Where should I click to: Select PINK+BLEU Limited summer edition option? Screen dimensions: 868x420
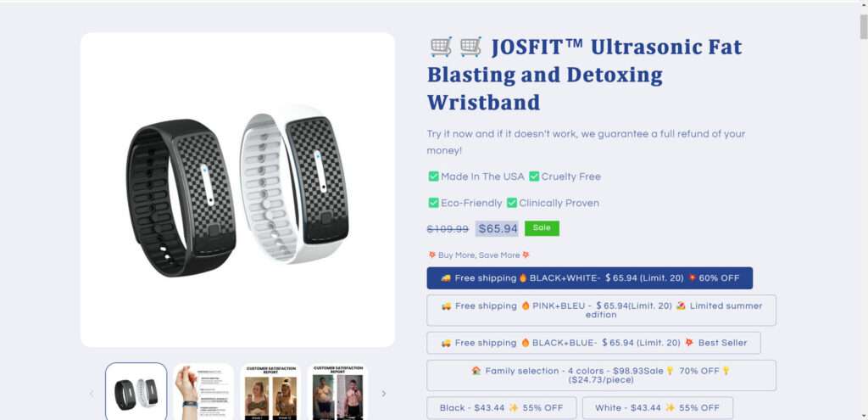click(601, 311)
